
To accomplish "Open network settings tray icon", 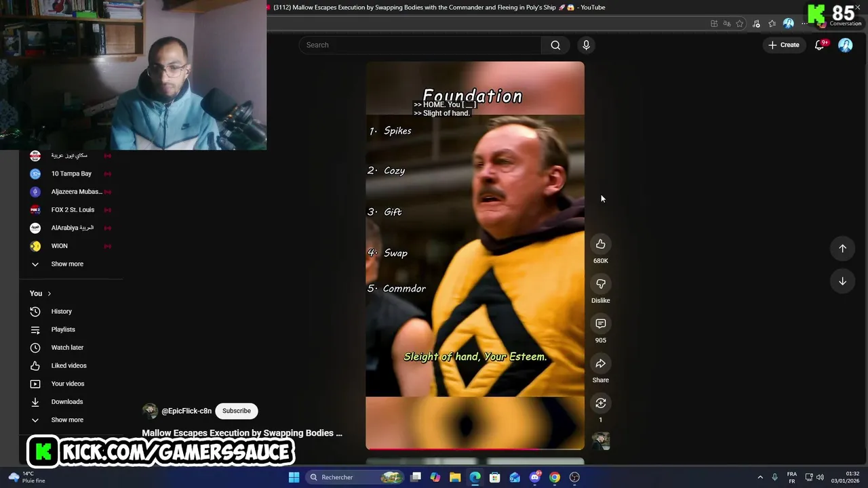I will (809, 477).
